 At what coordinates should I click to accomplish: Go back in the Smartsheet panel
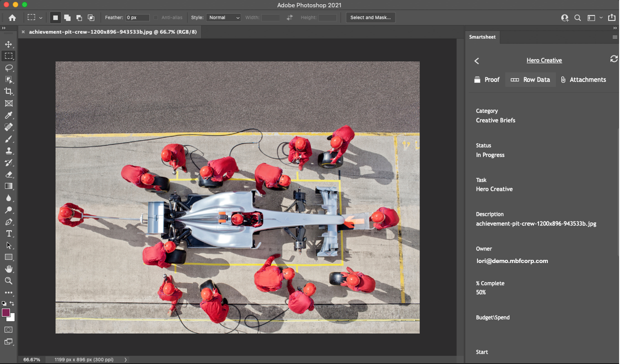[x=477, y=61]
